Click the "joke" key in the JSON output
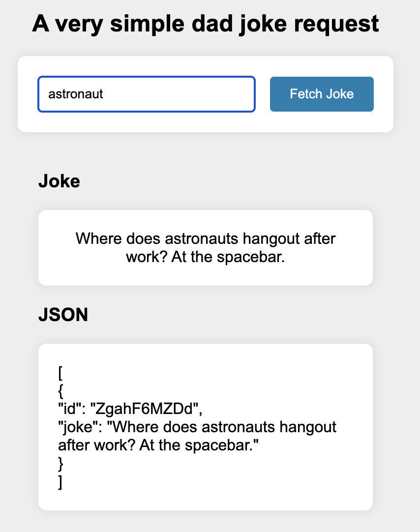 point(75,427)
